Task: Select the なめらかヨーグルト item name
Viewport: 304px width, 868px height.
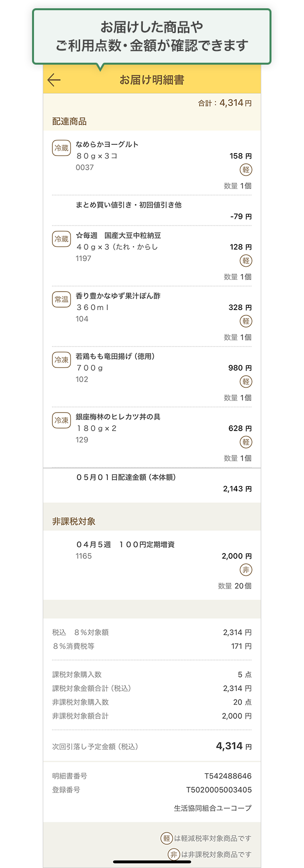Action: (x=107, y=144)
